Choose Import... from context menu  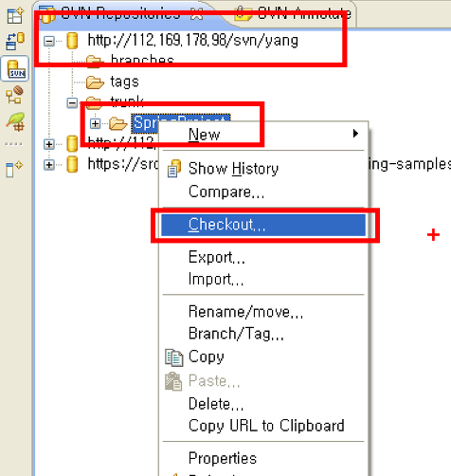tap(263, 279)
